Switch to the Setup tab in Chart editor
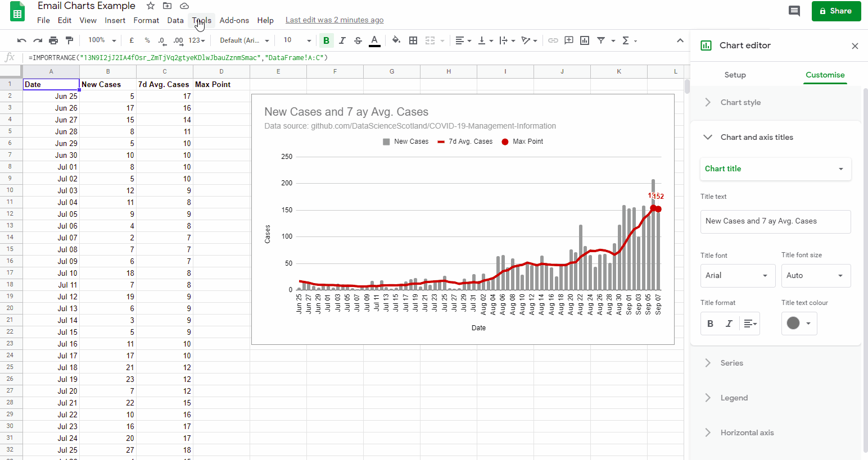 click(x=735, y=75)
